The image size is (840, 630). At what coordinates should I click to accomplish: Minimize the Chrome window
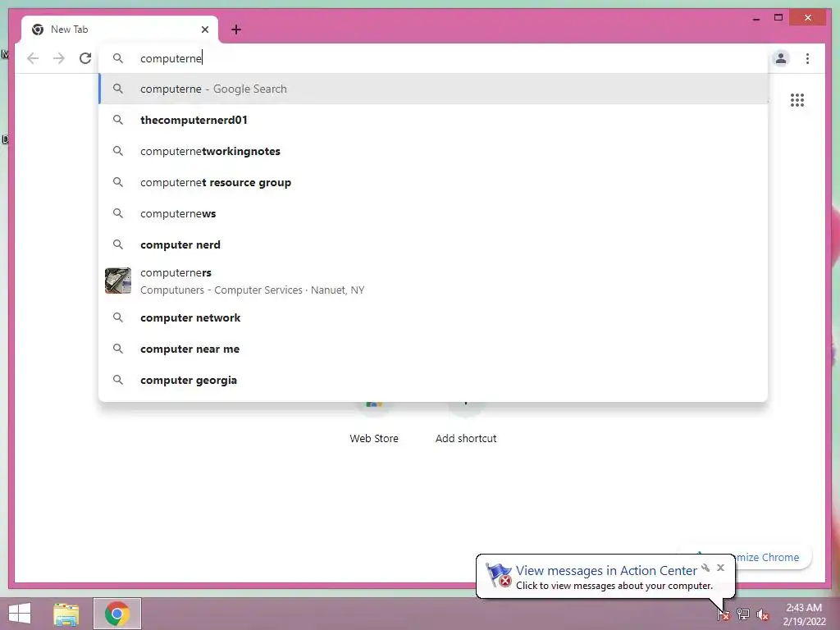tap(756, 18)
